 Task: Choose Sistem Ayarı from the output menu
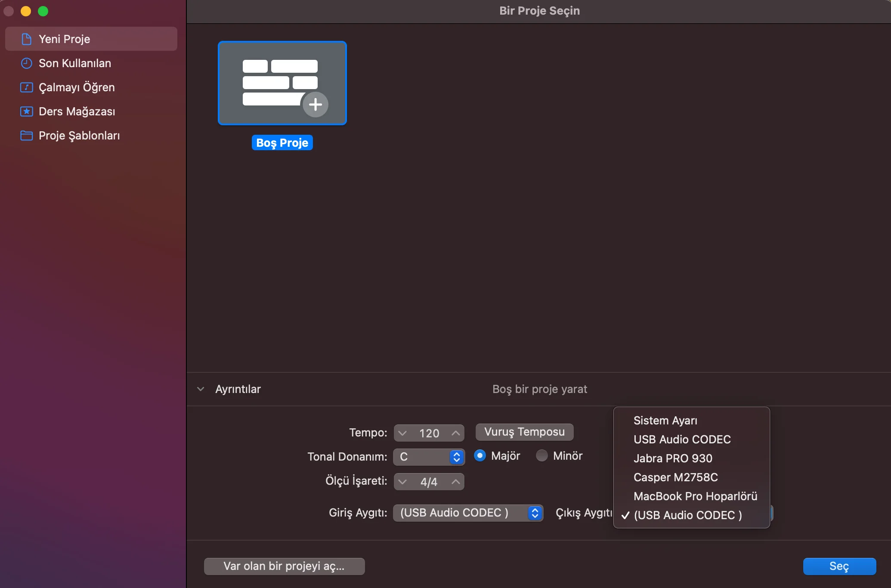665,421
